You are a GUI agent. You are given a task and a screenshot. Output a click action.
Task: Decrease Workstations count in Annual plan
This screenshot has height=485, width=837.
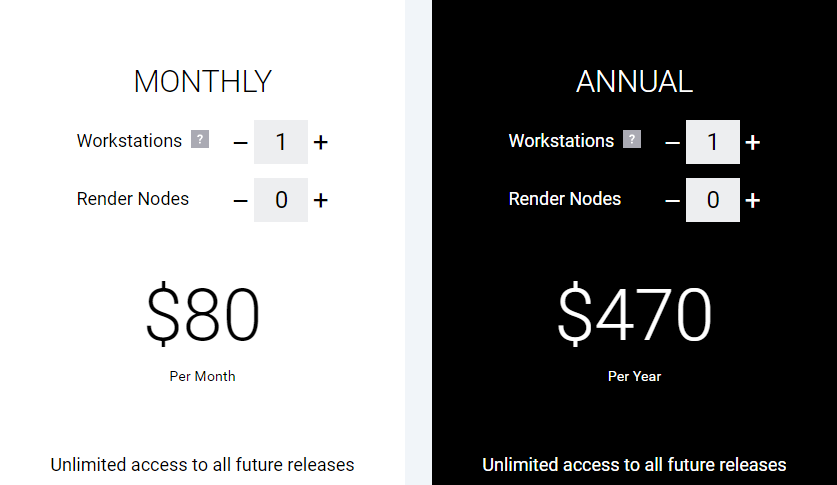[x=672, y=142]
